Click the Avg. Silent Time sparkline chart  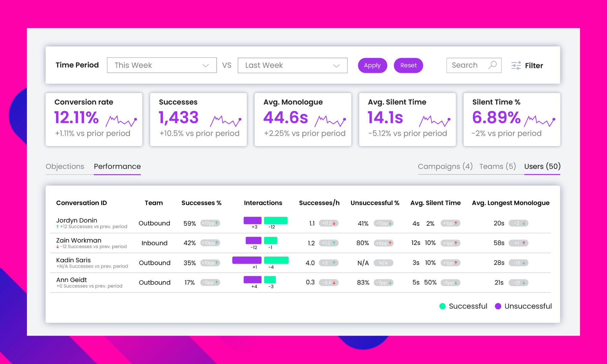coord(435,121)
